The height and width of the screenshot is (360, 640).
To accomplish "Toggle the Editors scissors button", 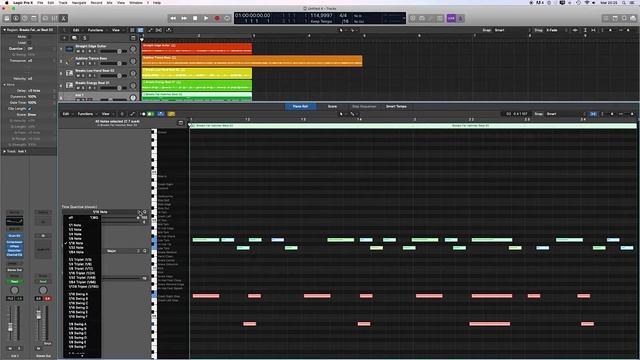I will coord(64,18).
